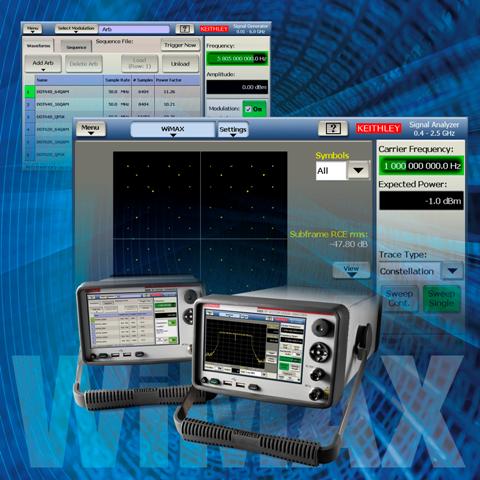This screenshot has width=480, height=480.
Task: Edit the Expected Power -1.0 dBm field
Action: 421,201
